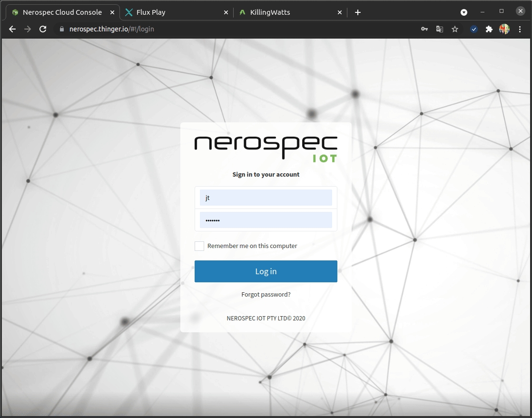Click the blue checkmark extension icon

[474, 29]
